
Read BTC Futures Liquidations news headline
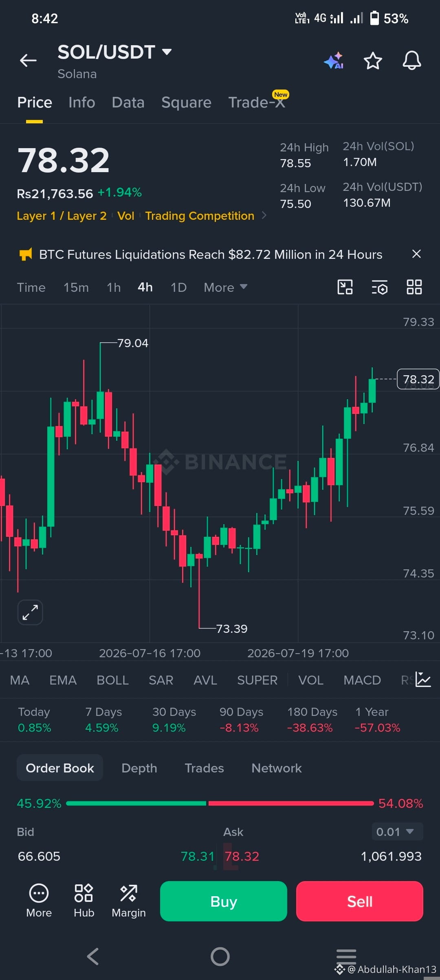click(211, 254)
